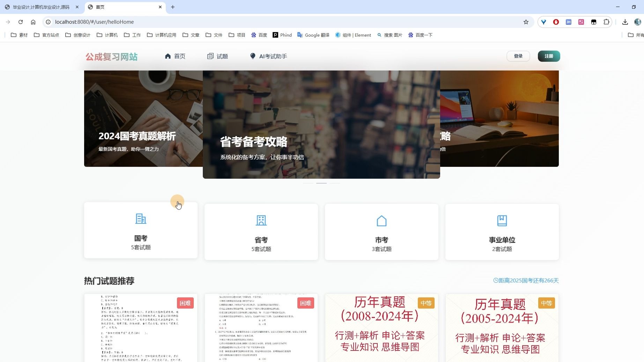Open the AI考试助手 nav item
The height and width of the screenshot is (362, 644).
click(268, 56)
